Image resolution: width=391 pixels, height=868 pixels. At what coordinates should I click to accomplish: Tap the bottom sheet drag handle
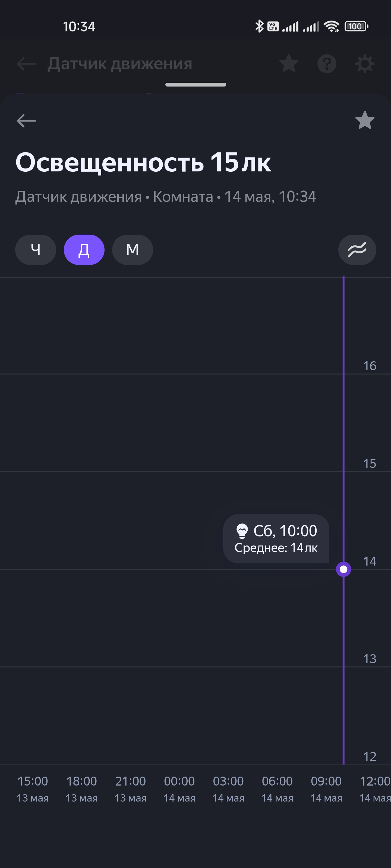point(196,85)
